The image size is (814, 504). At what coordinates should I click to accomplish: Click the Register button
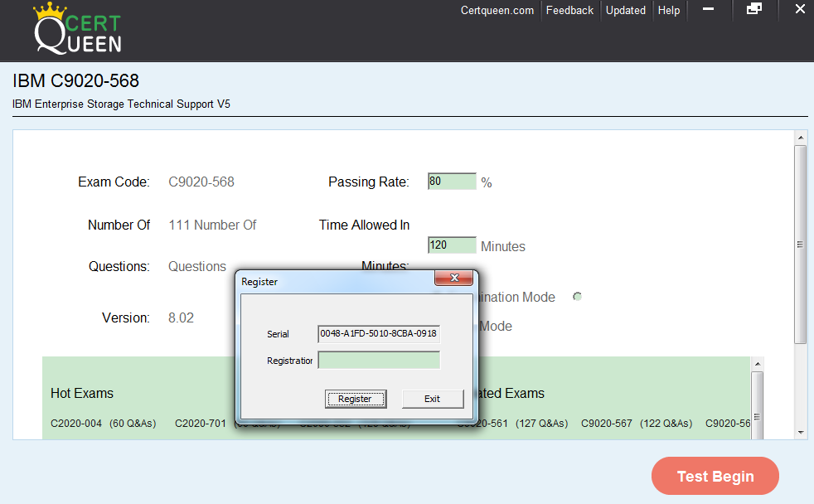[x=355, y=399]
